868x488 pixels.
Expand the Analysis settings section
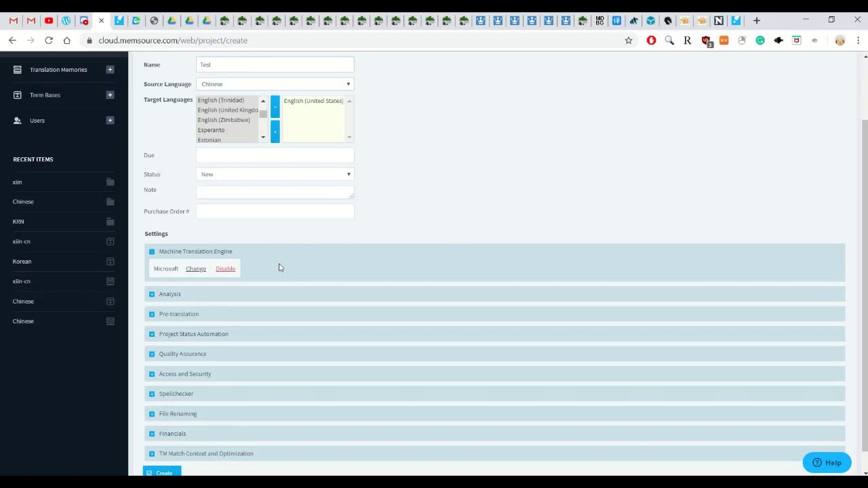pyautogui.click(x=152, y=294)
